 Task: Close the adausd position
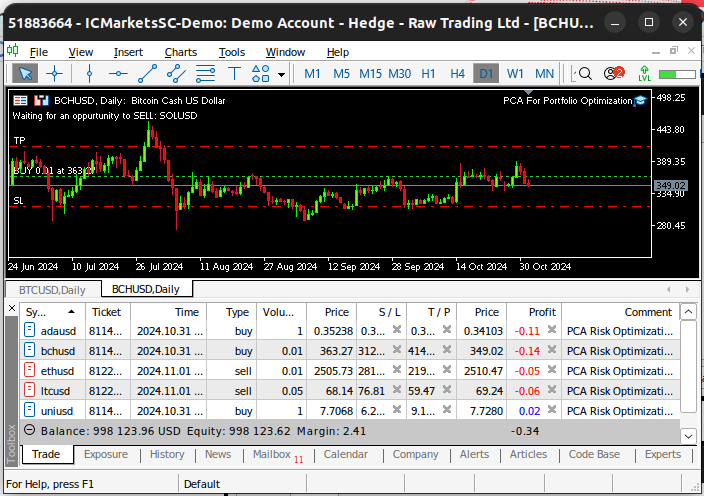point(552,330)
